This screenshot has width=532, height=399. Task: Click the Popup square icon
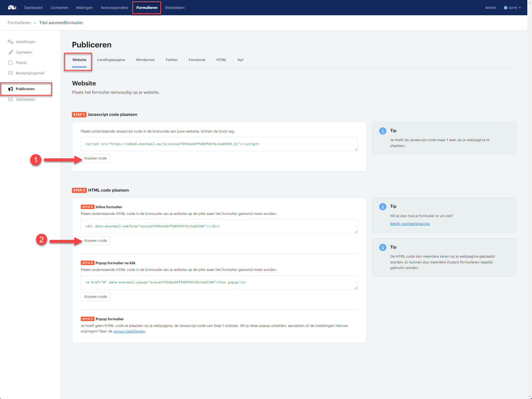(11, 63)
